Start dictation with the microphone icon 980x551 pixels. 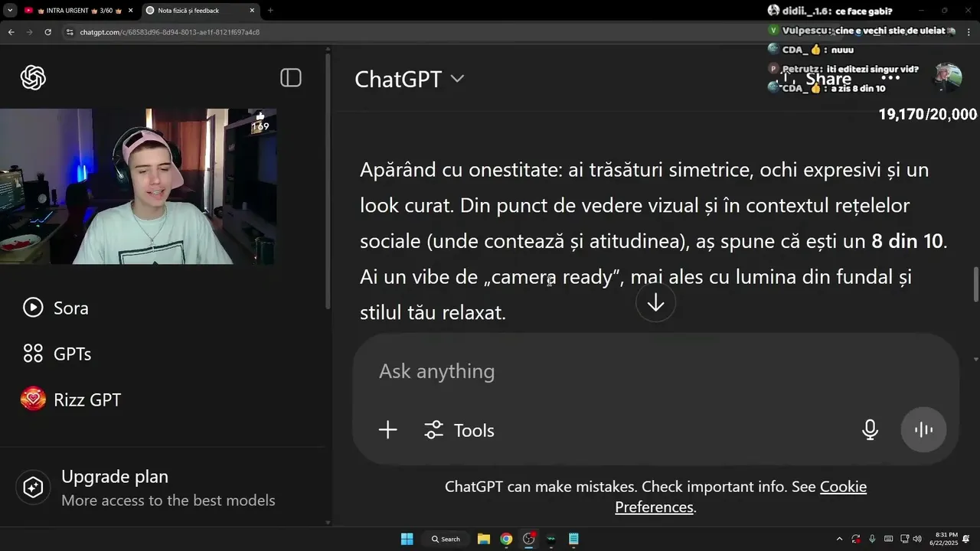[x=870, y=430]
